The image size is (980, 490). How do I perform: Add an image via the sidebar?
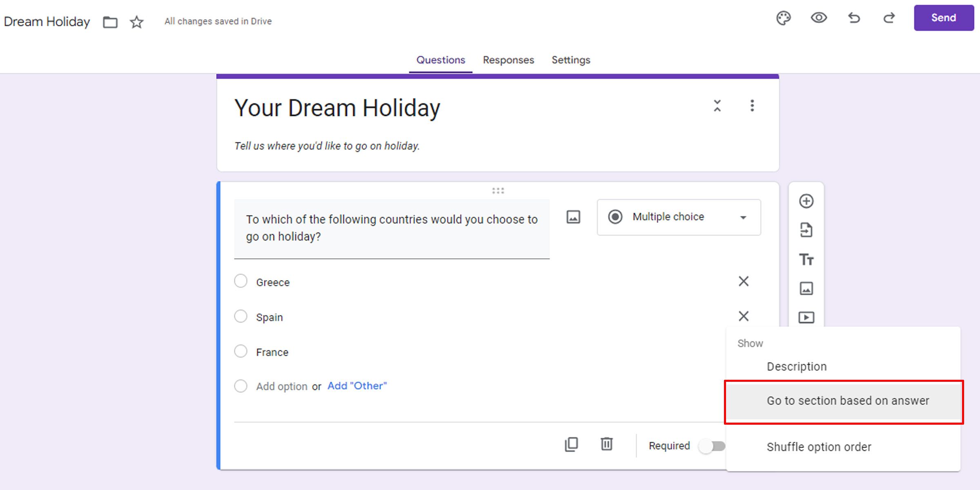coord(806,288)
